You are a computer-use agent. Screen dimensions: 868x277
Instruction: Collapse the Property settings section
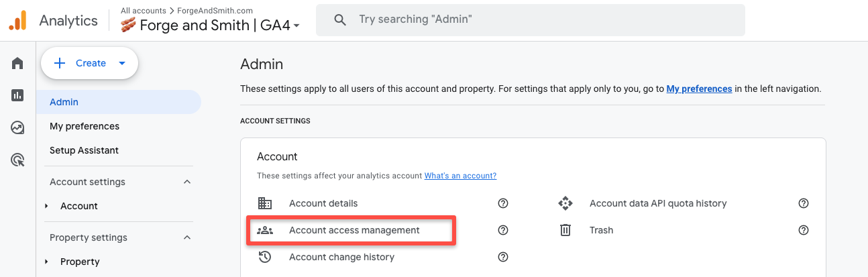click(x=187, y=237)
